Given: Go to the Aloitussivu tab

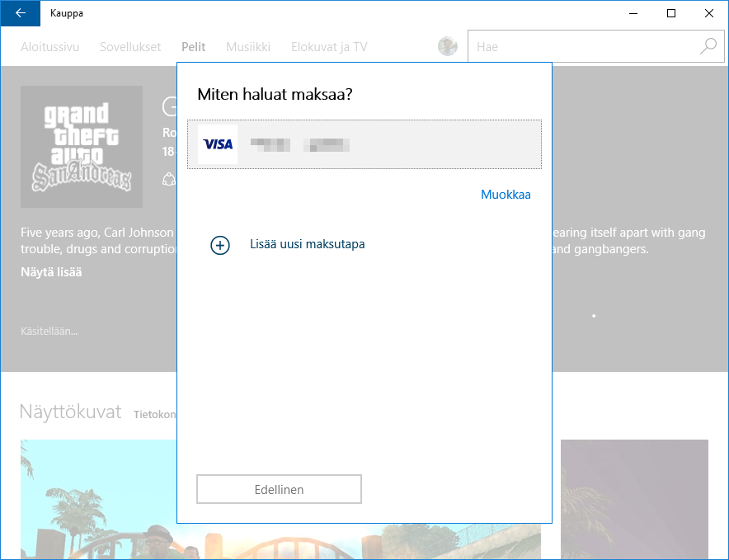Looking at the screenshot, I should tap(50, 47).
